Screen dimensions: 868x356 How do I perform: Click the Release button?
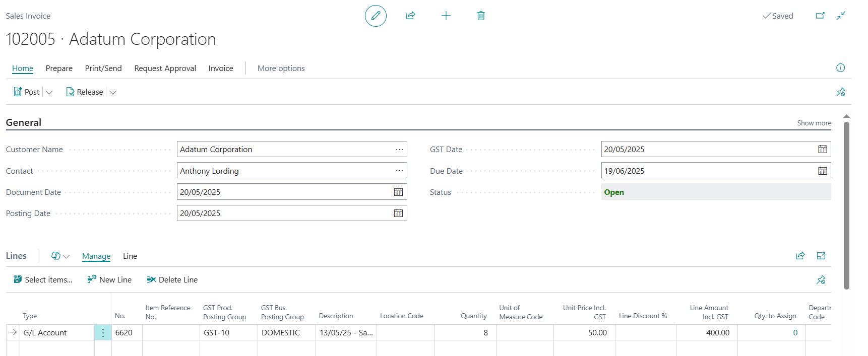[x=85, y=92]
